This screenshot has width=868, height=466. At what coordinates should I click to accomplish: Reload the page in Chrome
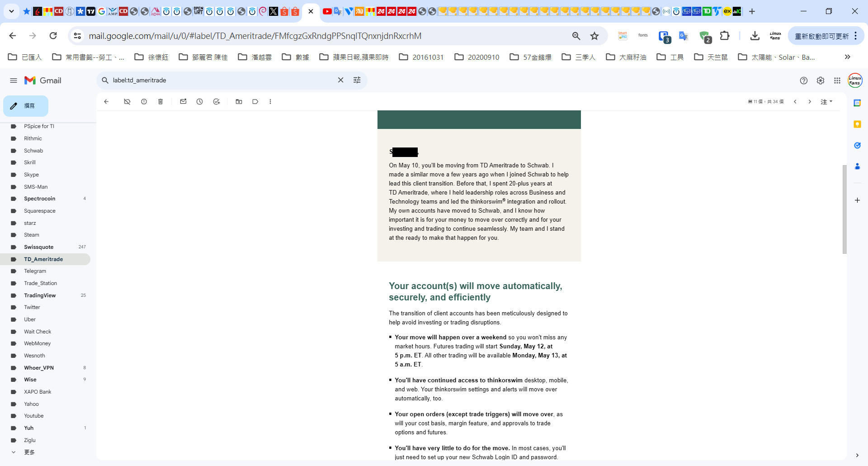click(x=53, y=36)
